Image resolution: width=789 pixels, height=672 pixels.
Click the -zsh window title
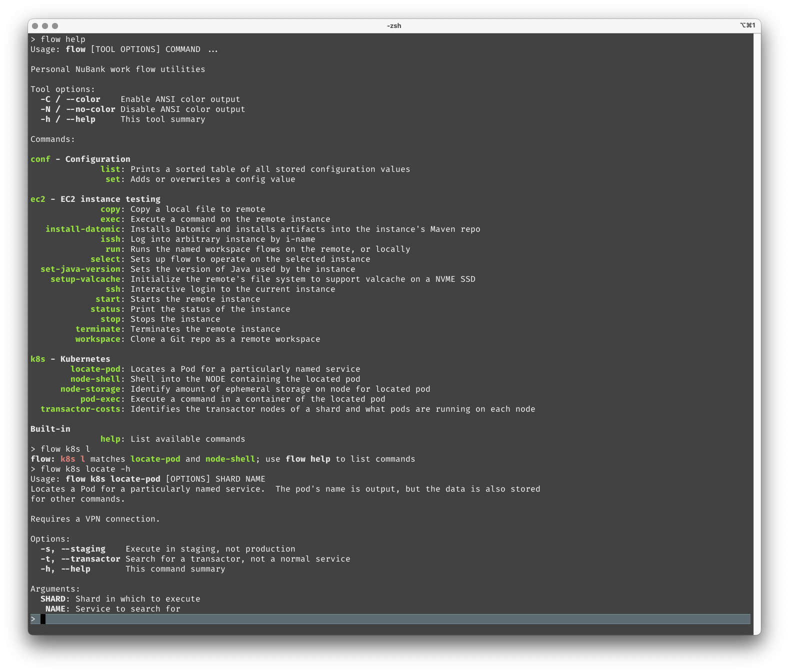coord(394,26)
